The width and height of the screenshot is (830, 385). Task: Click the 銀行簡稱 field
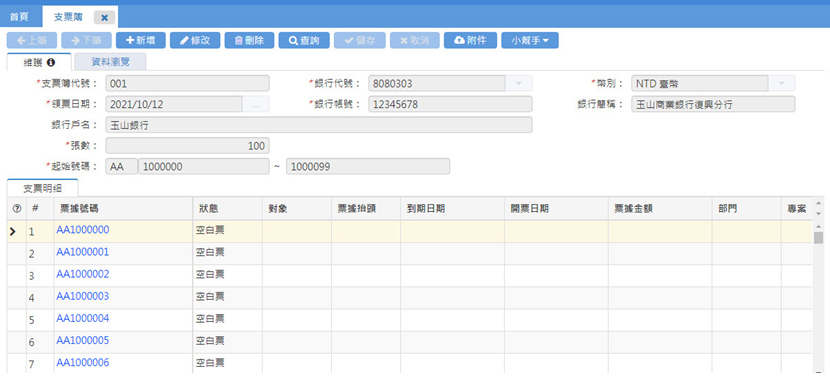(x=713, y=104)
